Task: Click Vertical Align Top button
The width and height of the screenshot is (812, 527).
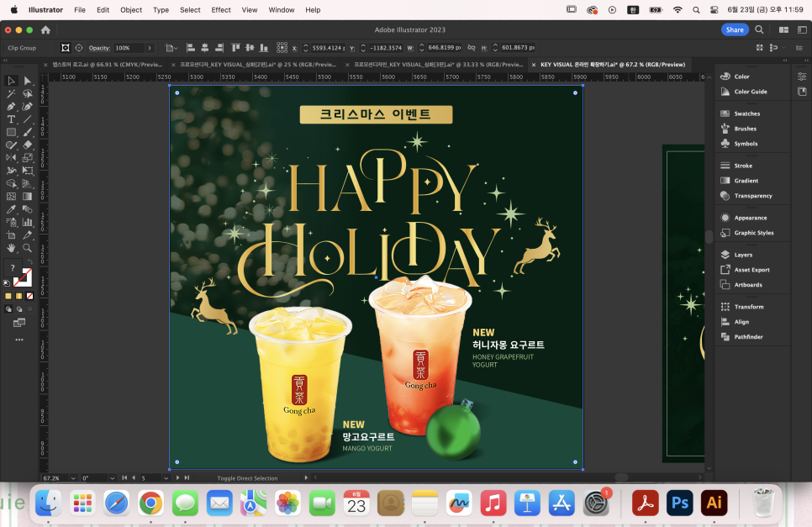Action: (235, 48)
